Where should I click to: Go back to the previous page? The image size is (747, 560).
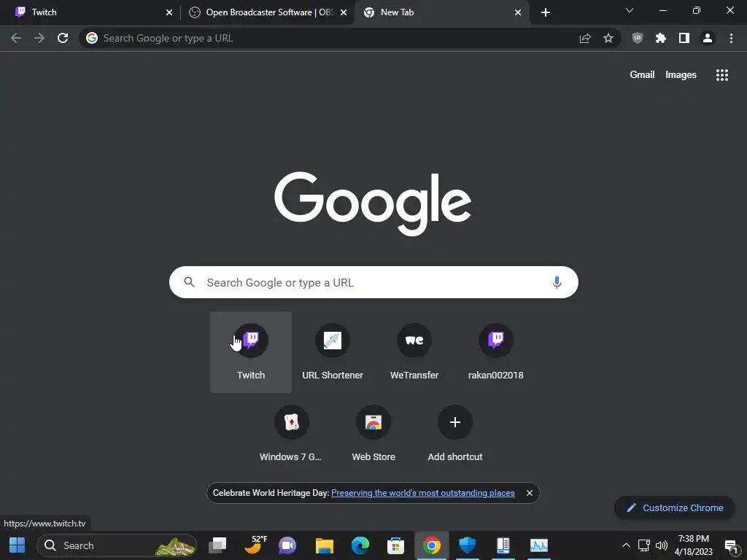pos(16,38)
